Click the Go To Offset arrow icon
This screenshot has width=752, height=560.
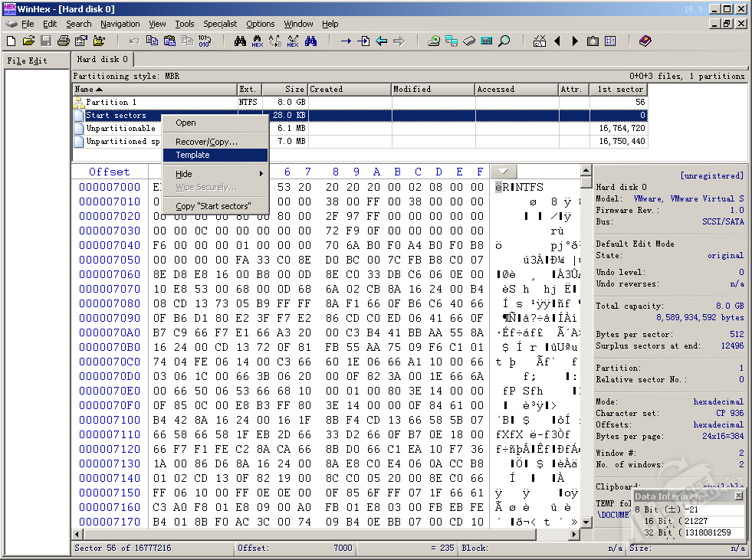click(x=346, y=41)
